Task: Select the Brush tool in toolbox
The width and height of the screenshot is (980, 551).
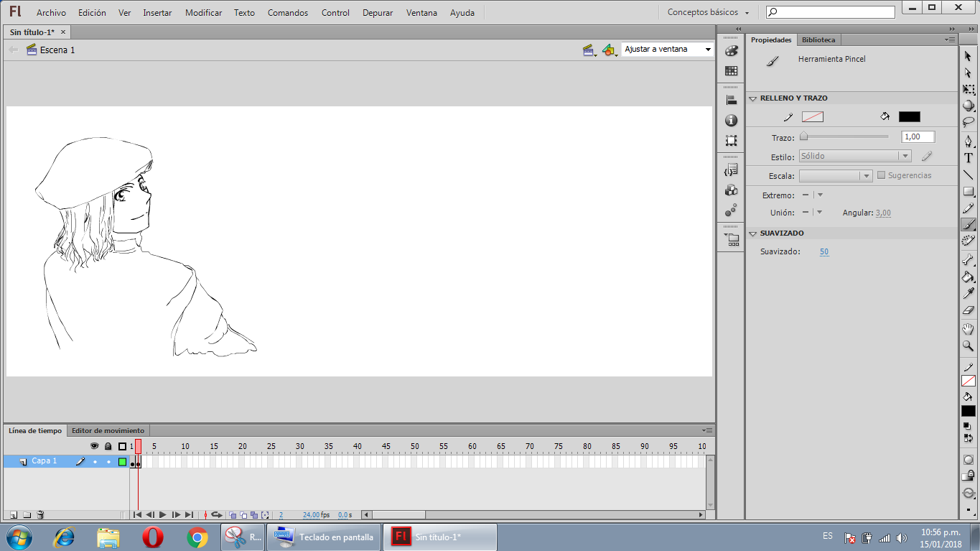Action: [x=969, y=225]
